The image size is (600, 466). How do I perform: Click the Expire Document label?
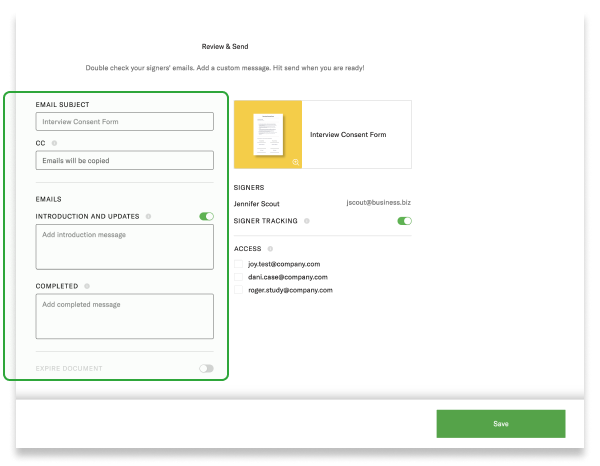tap(69, 368)
